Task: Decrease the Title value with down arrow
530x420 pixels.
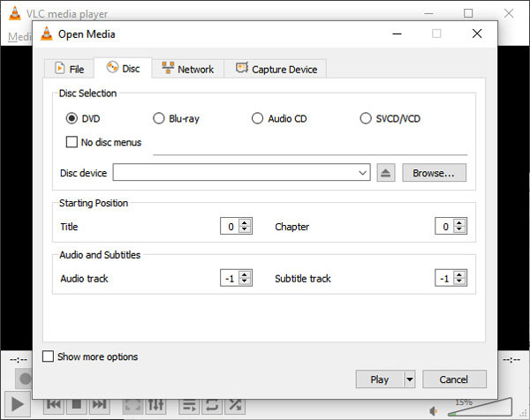Action: coord(245,229)
